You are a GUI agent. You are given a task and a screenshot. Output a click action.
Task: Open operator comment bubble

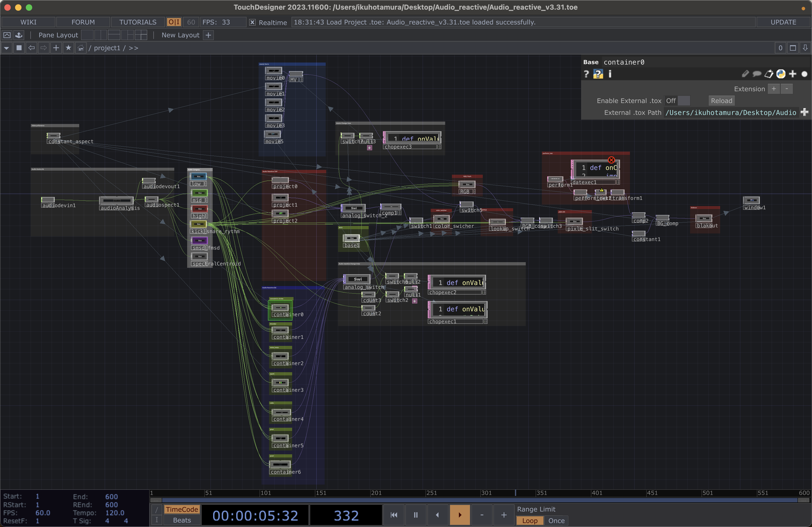click(x=757, y=74)
